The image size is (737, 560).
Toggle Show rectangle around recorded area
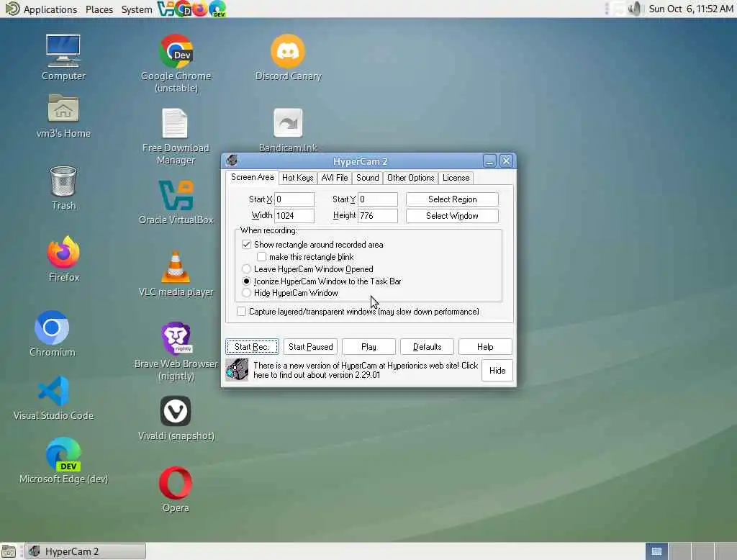pyautogui.click(x=246, y=245)
